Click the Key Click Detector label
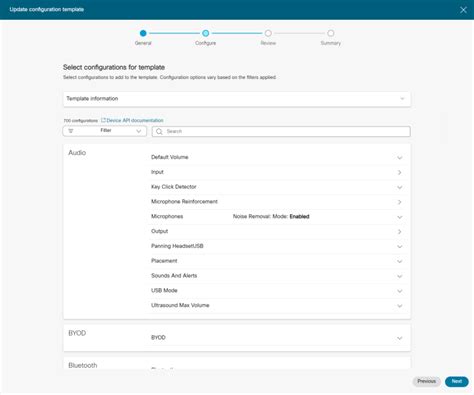The image size is (474, 395). [174, 187]
